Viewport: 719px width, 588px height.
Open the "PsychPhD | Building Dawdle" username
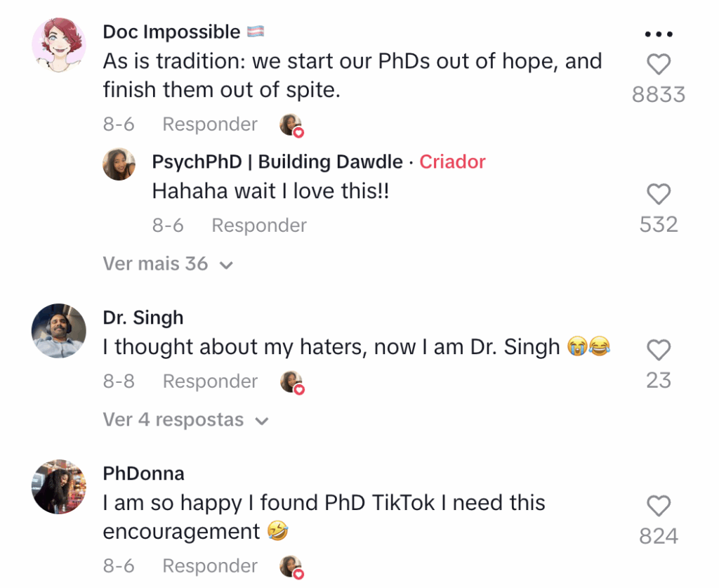coord(277,162)
